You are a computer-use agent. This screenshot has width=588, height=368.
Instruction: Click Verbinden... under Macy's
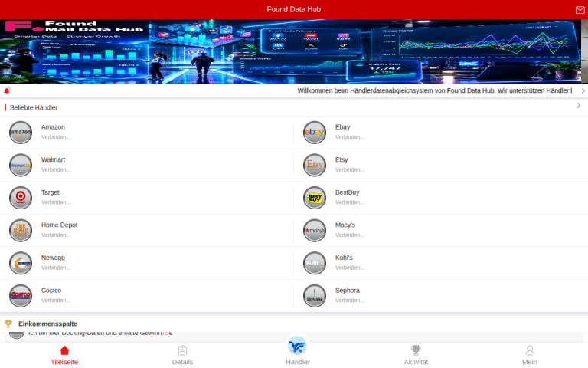click(350, 235)
